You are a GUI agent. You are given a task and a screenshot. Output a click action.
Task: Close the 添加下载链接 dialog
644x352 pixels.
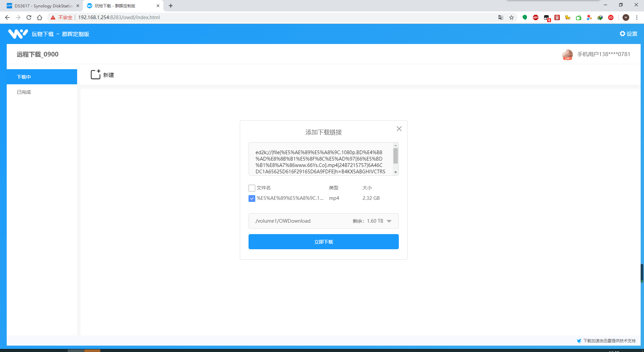399,129
